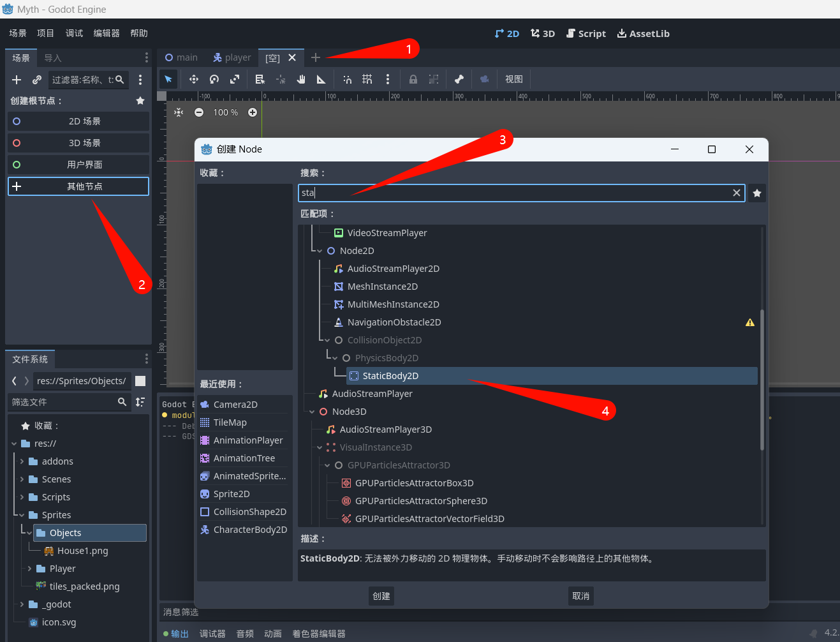Toggle smart snap in viewport toolbar
The image size is (840, 642).
(347, 79)
